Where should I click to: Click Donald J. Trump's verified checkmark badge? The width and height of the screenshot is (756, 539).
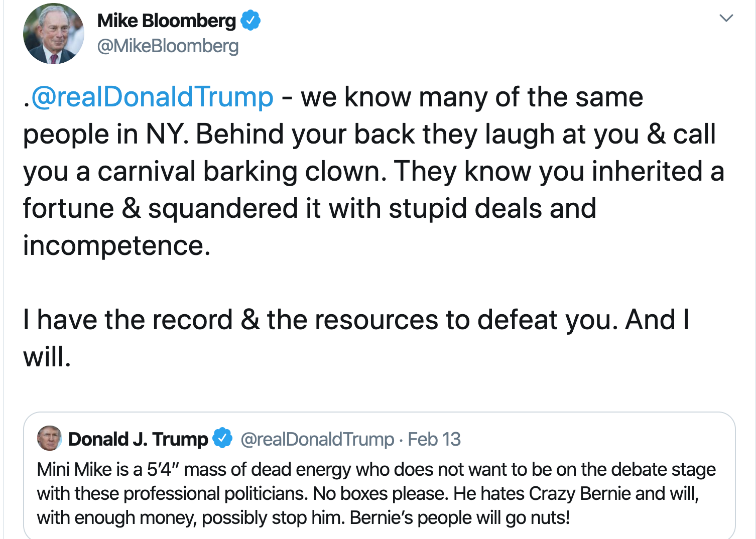tap(222, 438)
